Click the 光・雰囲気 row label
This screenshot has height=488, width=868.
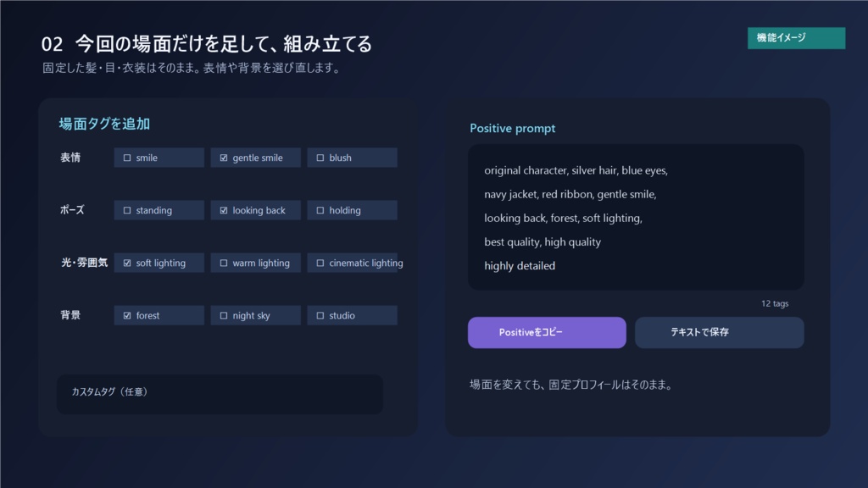click(x=84, y=263)
